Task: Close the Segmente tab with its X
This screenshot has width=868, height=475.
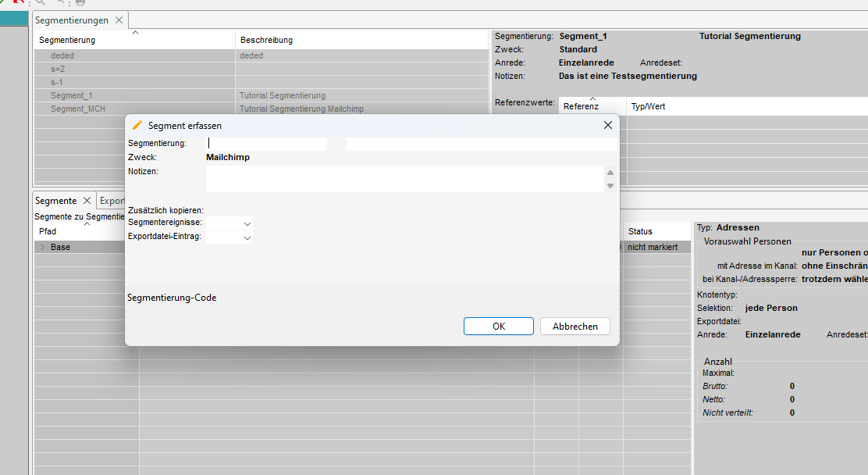Action: click(x=87, y=201)
